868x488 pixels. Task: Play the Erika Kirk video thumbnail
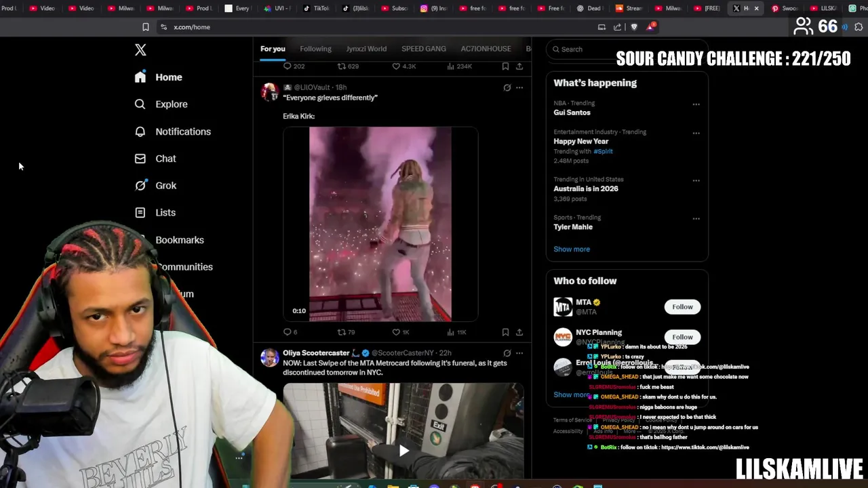coord(380,224)
